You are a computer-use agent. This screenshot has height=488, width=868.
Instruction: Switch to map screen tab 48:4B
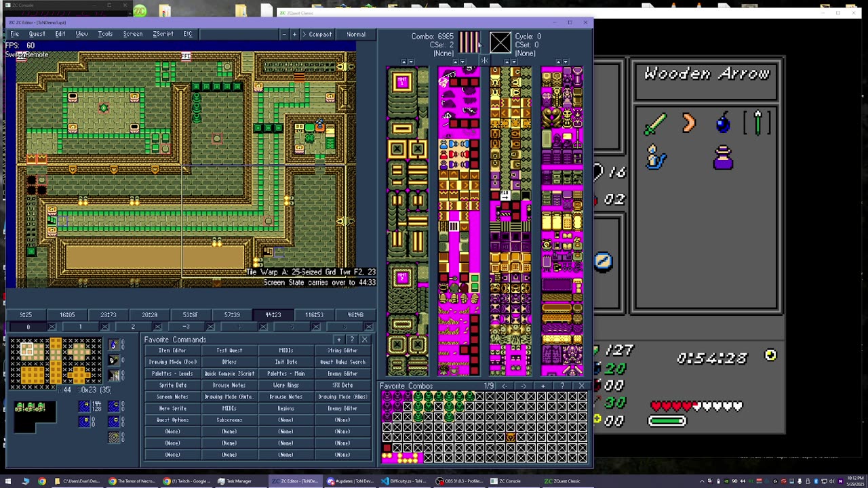[355, 315]
